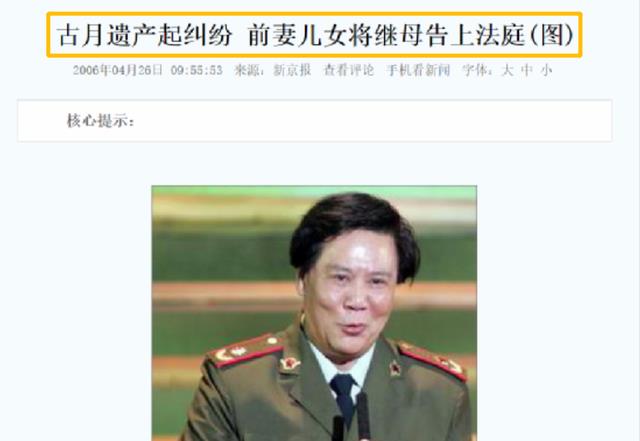Click the 字体 label text
Viewport: 640px width, 441px height.
click(478, 70)
